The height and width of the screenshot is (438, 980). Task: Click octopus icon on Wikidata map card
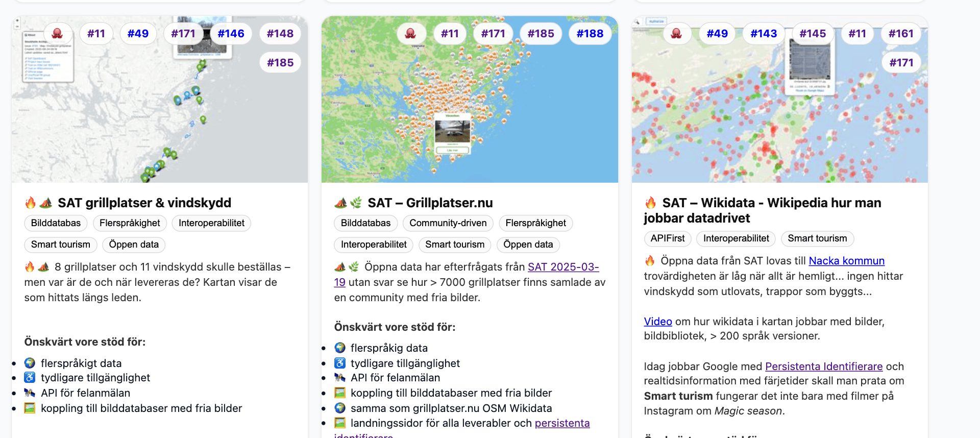[x=676, y=34]
